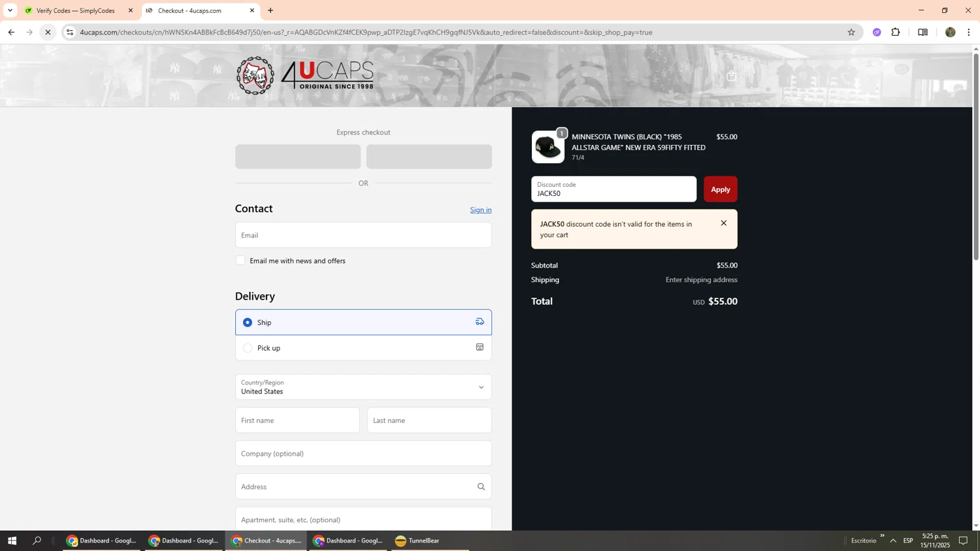Focus the Company (optional) field
Screen dimensions: 980x551
pos(363,454)
